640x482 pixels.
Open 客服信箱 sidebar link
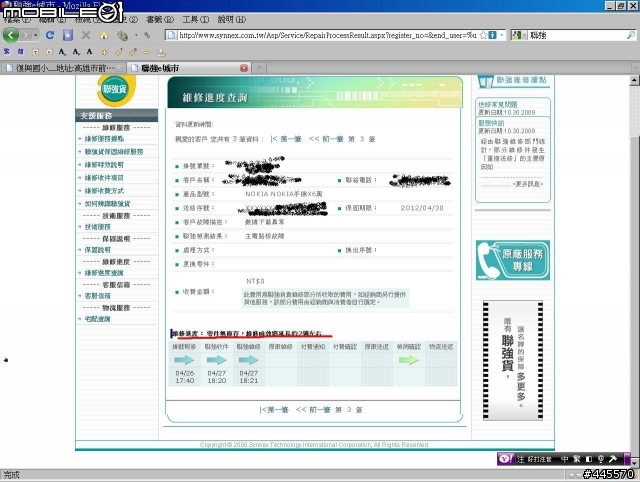pos(98,296)
